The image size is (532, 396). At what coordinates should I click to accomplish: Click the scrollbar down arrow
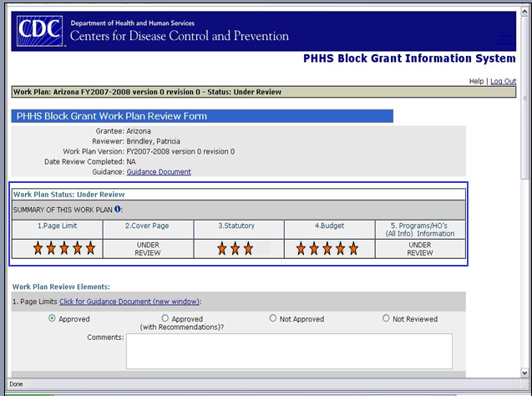(525, 372)
